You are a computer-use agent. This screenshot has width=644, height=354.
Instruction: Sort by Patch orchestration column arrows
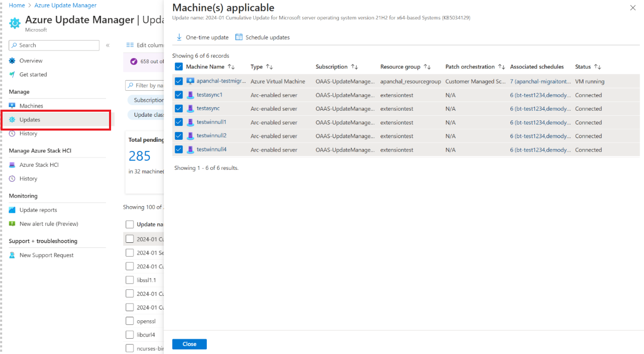pos(501,67)
